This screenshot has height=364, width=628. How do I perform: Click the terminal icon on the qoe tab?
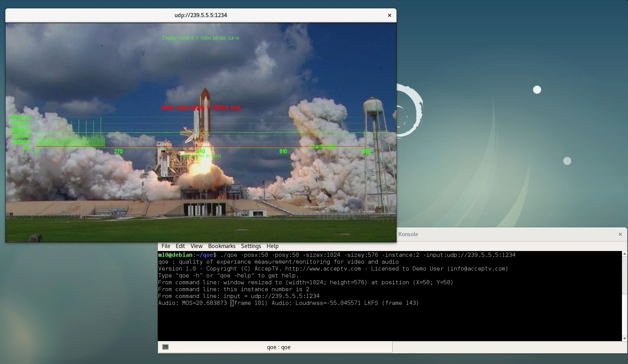click(165, 347)
